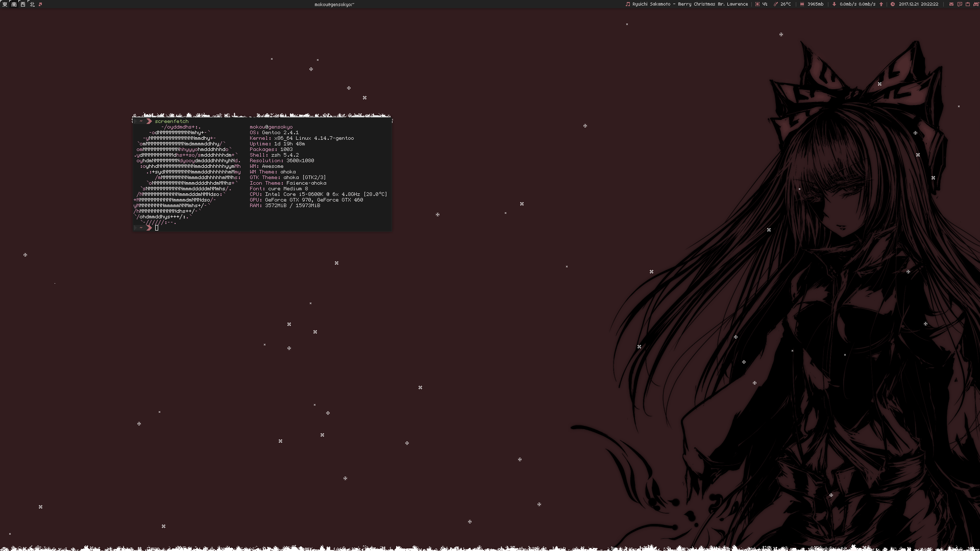Click the Icon Theme: Faience-ahoka line
The image size is (980, 551).
[x=288, y=183]
